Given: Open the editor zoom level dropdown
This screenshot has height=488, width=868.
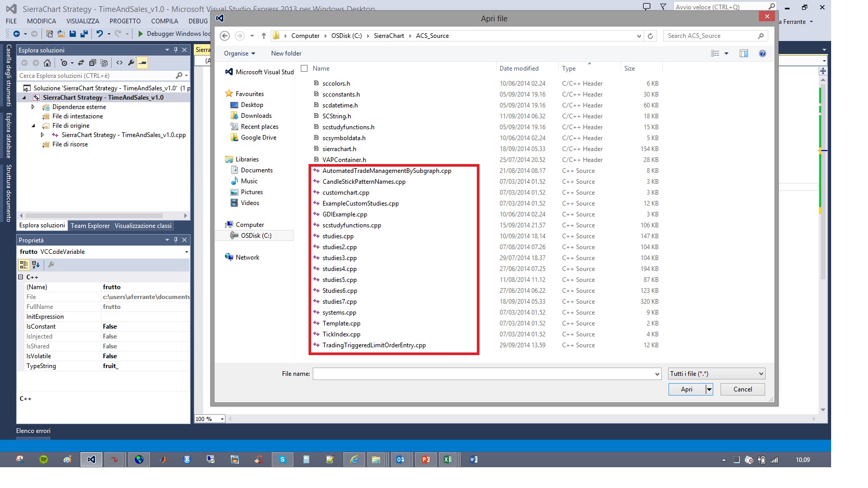Looking at the screenshot, I should [x=222, y=419].
